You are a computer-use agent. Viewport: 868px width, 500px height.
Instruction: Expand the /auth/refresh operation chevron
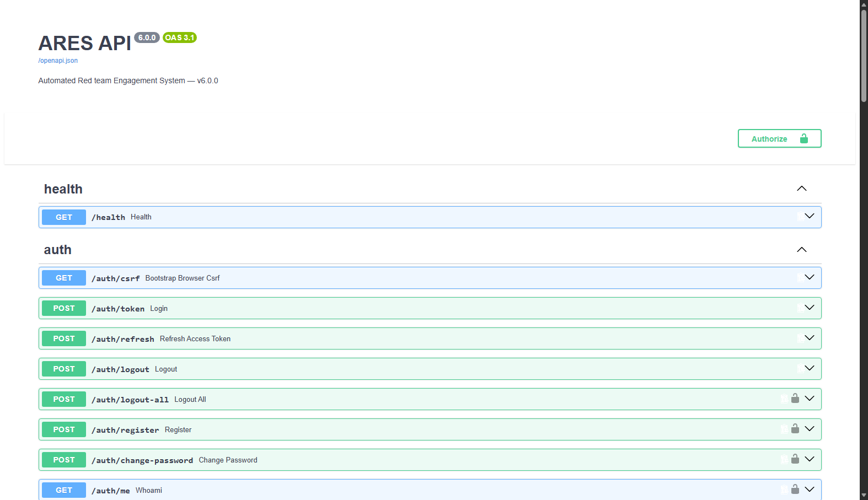click(809, 338)
